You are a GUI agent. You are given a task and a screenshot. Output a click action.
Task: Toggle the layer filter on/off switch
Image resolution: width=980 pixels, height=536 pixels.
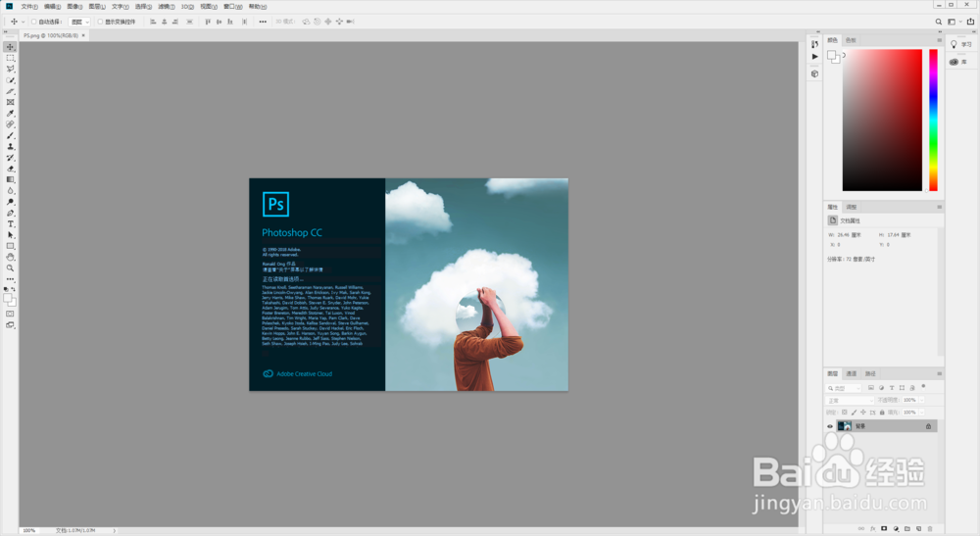click(x=923, y=387)
